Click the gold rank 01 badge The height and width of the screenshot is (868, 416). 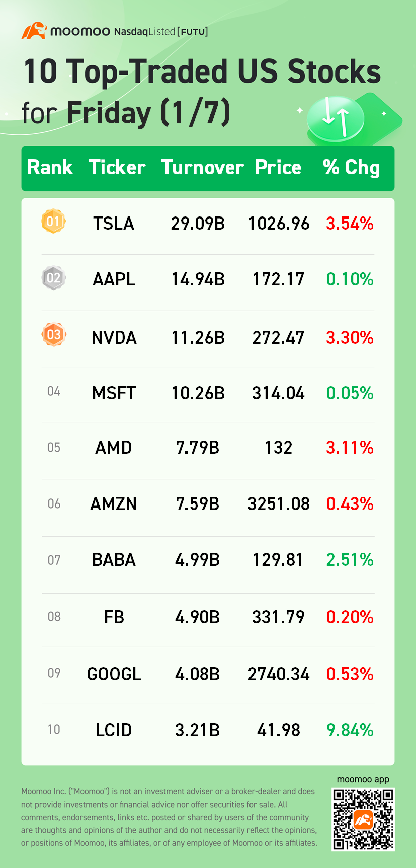point(53,222)
